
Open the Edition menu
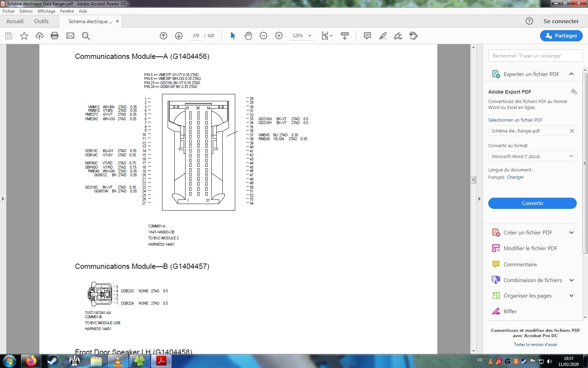[x=26, y=11]
